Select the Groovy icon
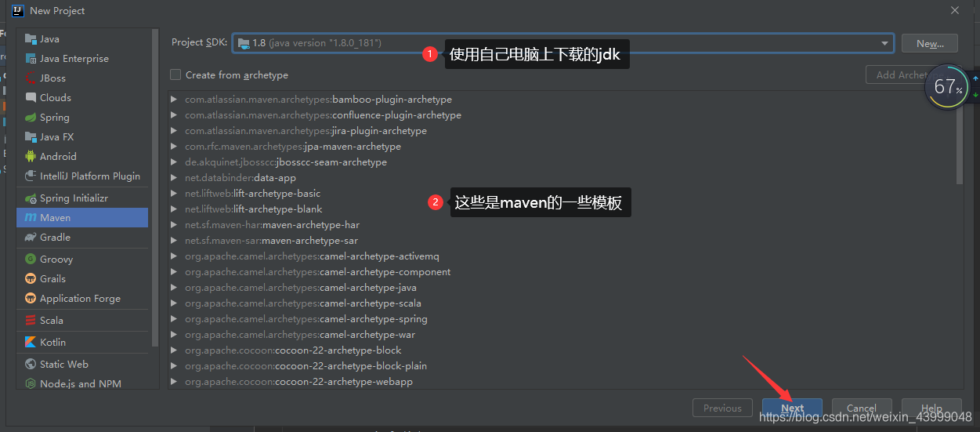 pyautogui.click(x=31, y=260)
